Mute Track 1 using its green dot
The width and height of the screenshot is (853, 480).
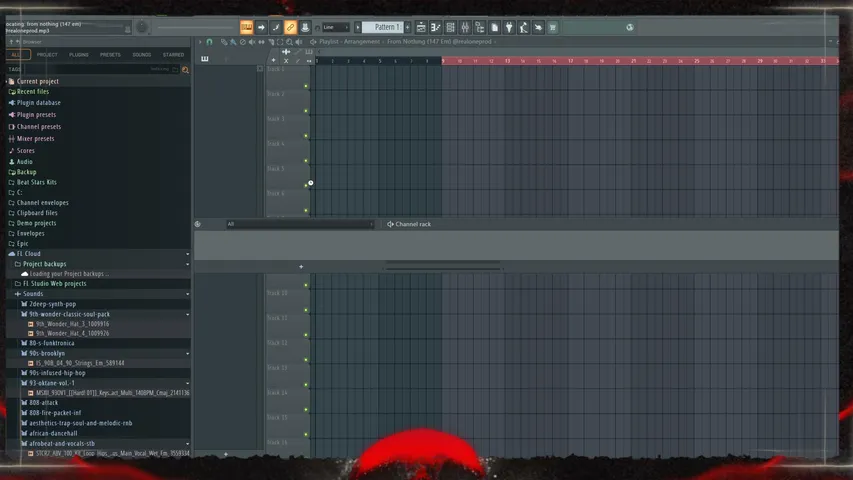coord(306,86)
